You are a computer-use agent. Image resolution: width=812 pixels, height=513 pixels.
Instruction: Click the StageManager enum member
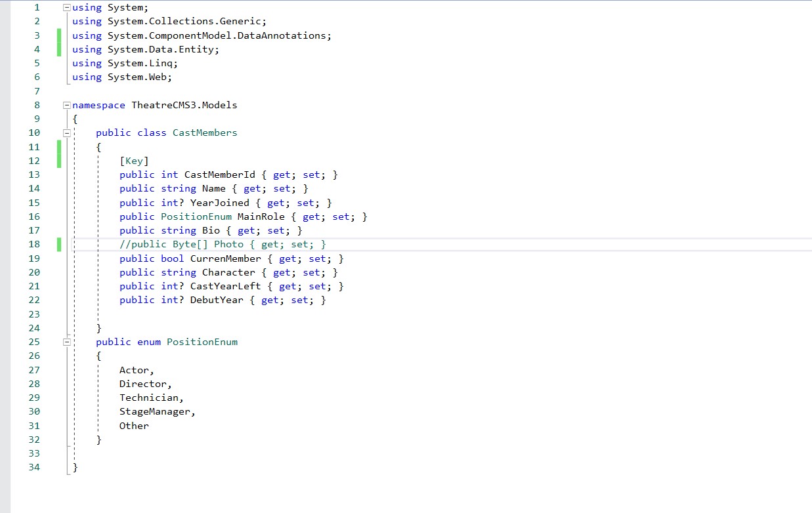click(156, 411)
